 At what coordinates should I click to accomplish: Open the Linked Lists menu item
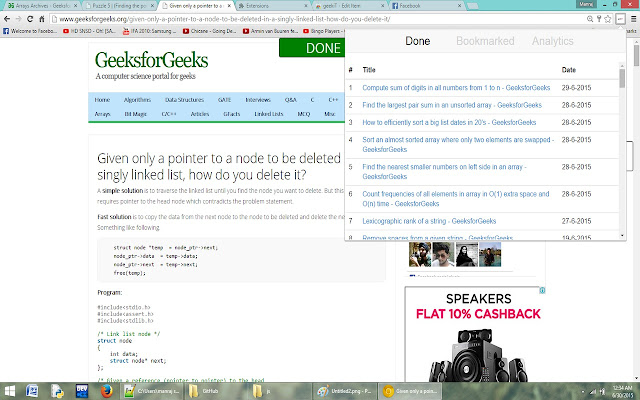point(269,114)
